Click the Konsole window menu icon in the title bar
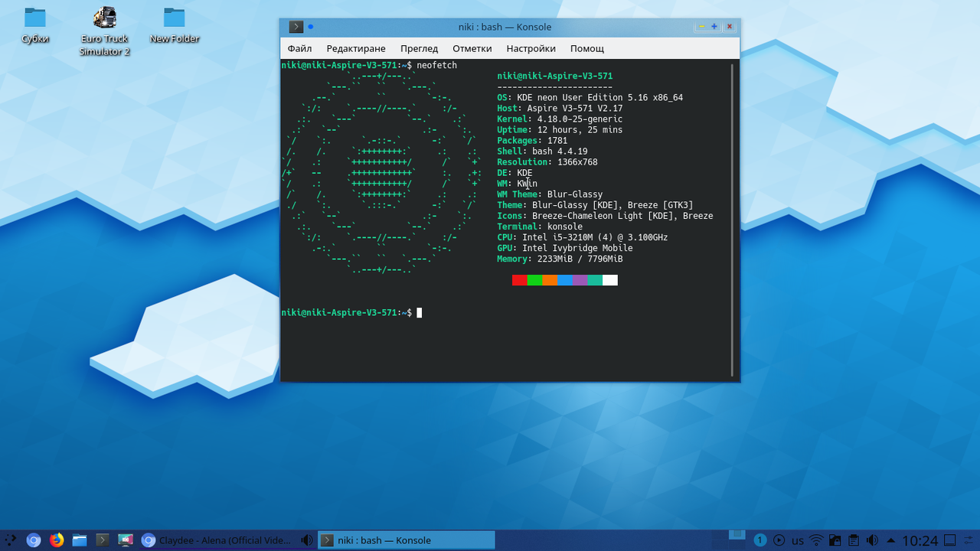 click(x=296, y=27)
